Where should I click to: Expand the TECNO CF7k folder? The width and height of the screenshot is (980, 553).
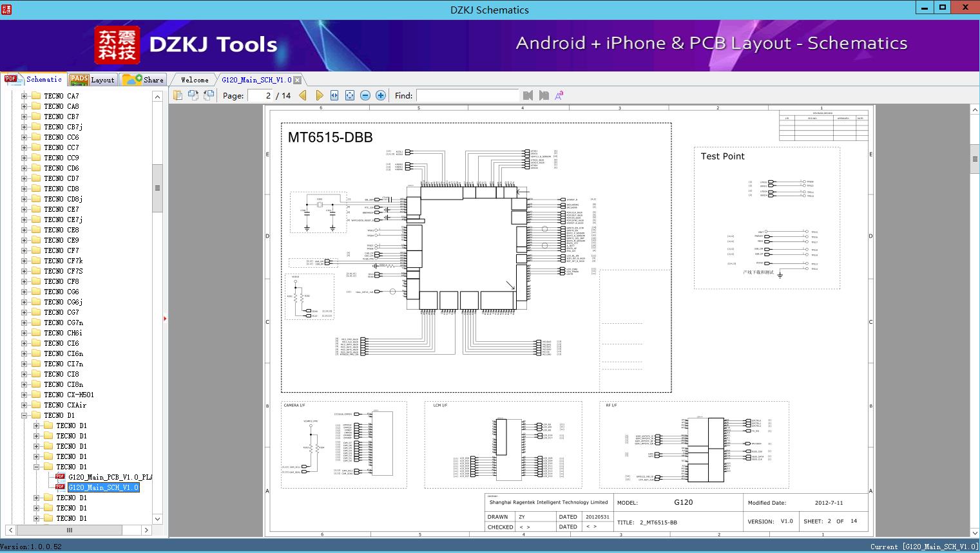[x=24, y=261]
